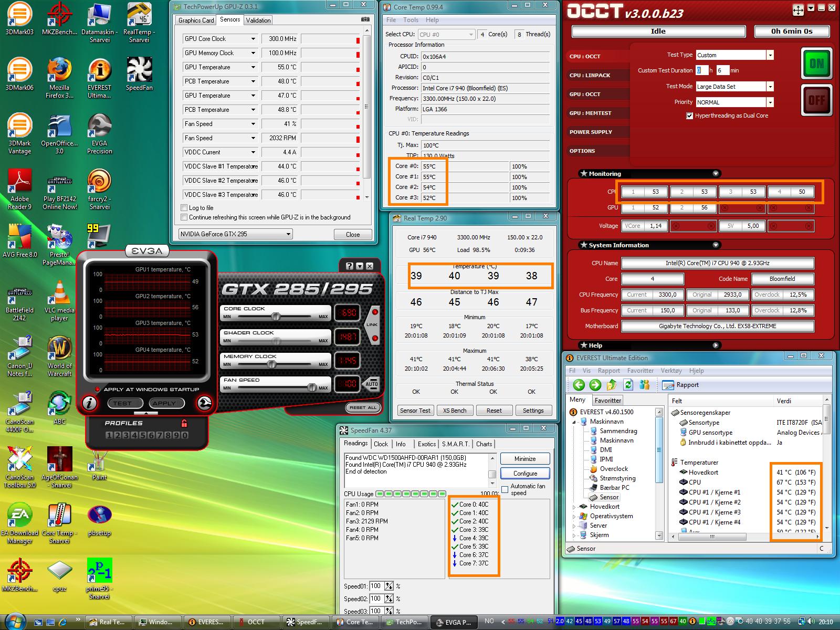Open the OCCT Test Type dropdown
The height and width of the screenshot is (630, 840).
pyautogui.click(x=770, y=55)
